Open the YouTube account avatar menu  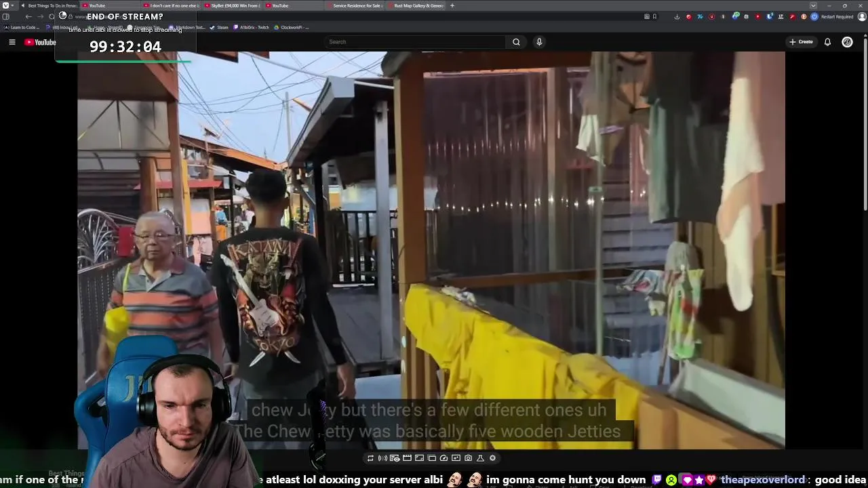coord(847,42)
